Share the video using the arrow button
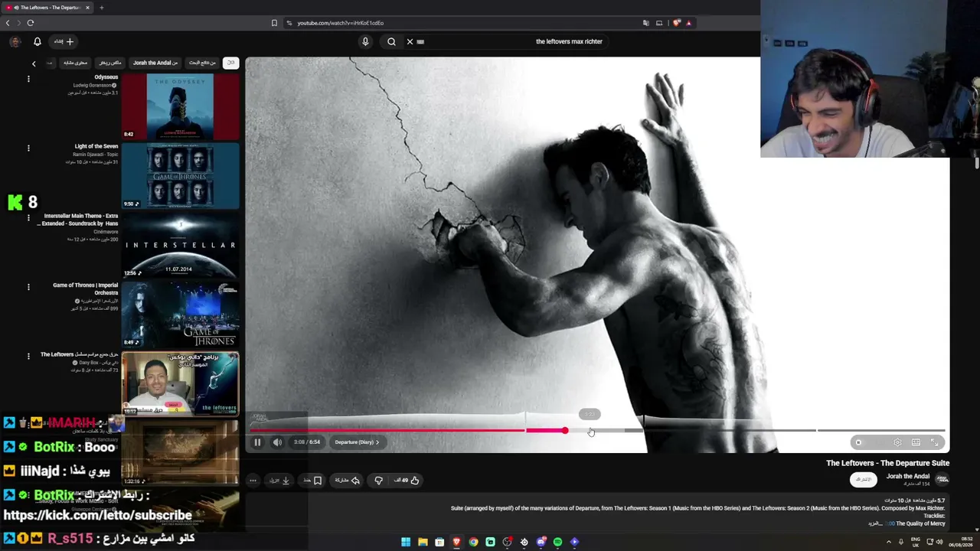The width and height of the screenshot is (980, 551). coord(347,481)
